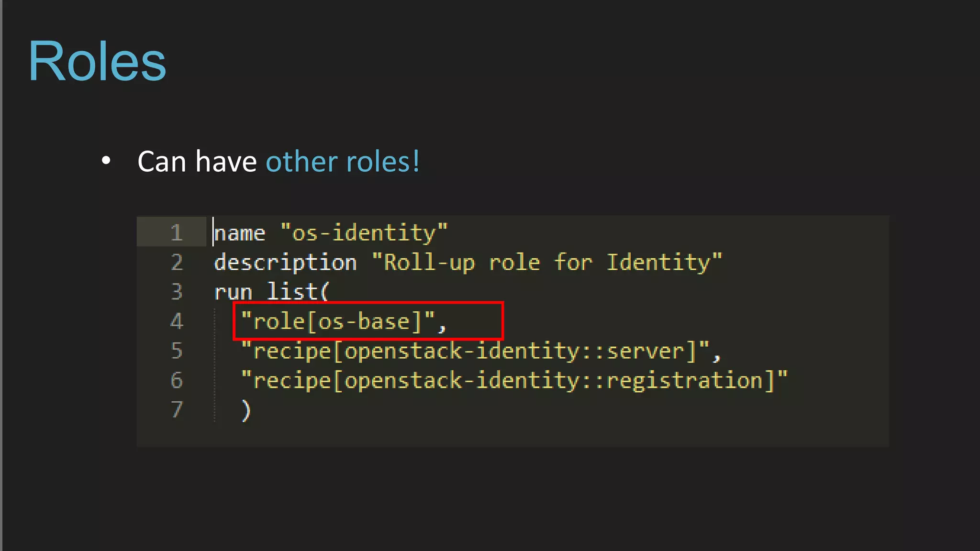Click the "os-identity" string
The image size is (980, 551).
point(364,233)
